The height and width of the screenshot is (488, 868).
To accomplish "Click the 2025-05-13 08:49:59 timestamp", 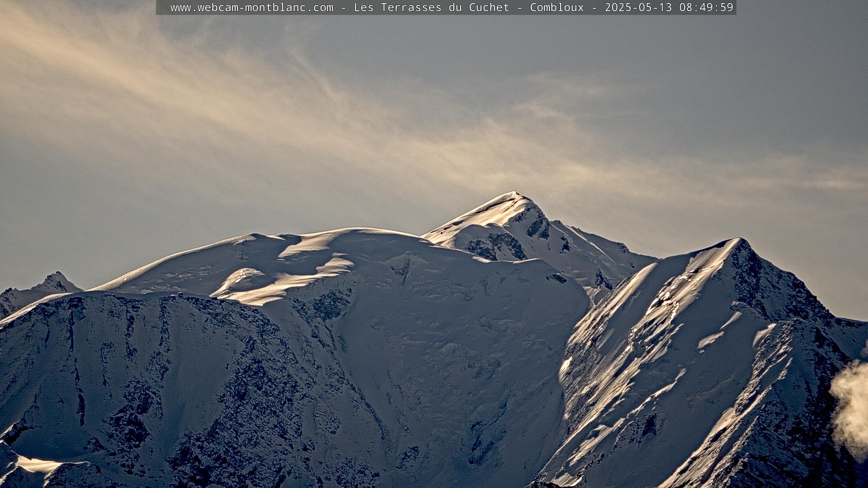I will pyautogui.click(x=669, y=7).
